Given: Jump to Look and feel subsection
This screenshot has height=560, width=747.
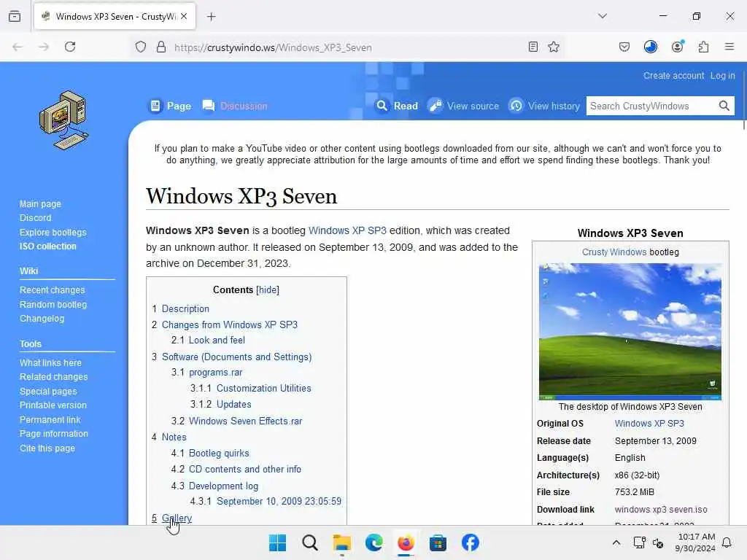Looking at the screenshot, I should click(x=217, y=340).
